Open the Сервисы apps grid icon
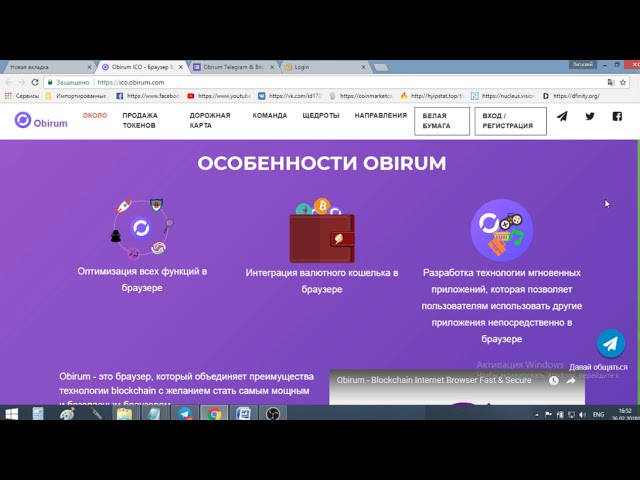 [8, 96]
